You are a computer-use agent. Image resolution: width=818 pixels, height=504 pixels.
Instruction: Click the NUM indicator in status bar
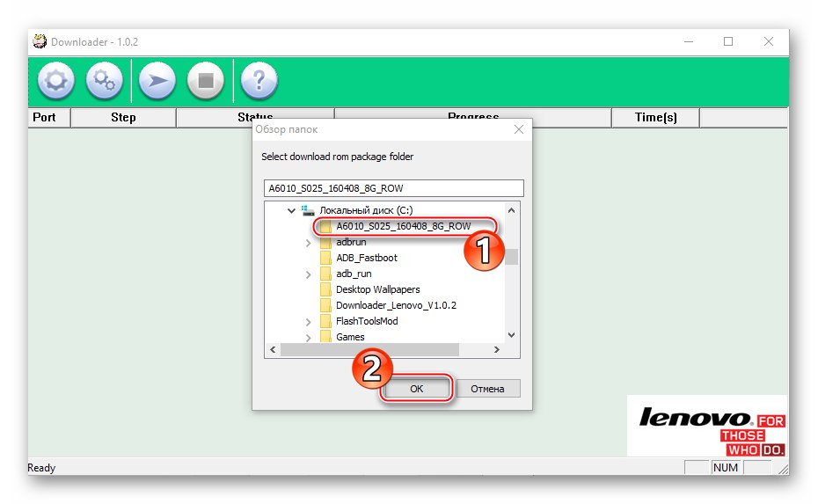(x=725, y=467)
